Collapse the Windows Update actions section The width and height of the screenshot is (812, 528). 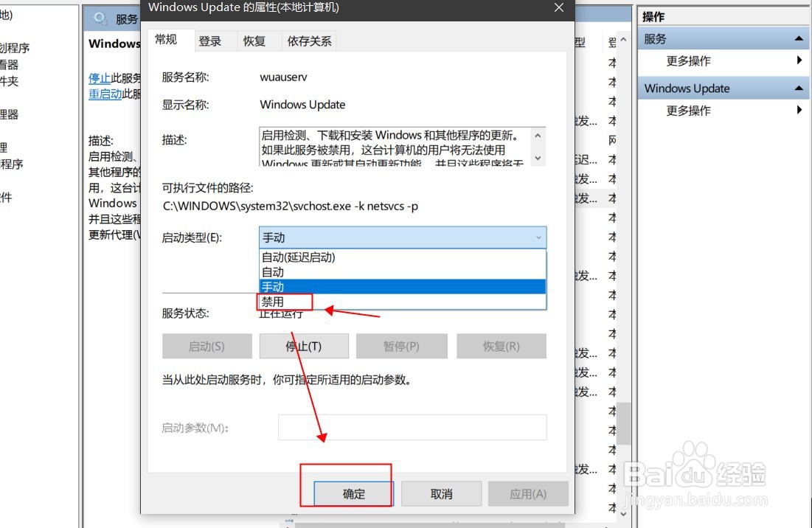(x=799, y=88)
